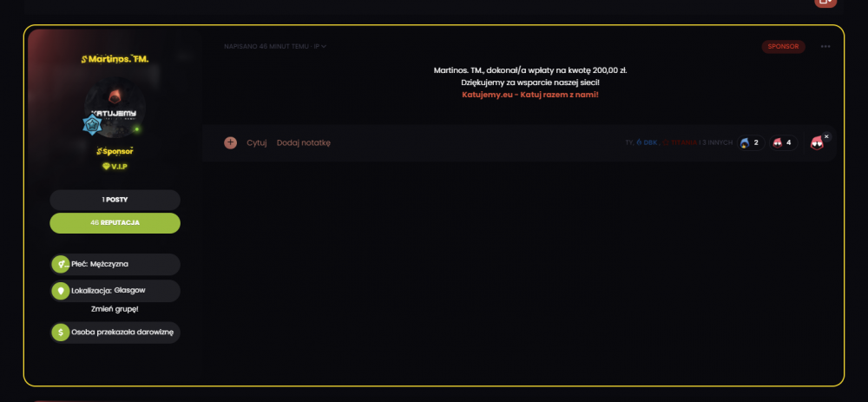Click the Cytuj quote link
868x402 pixels.
257,143
